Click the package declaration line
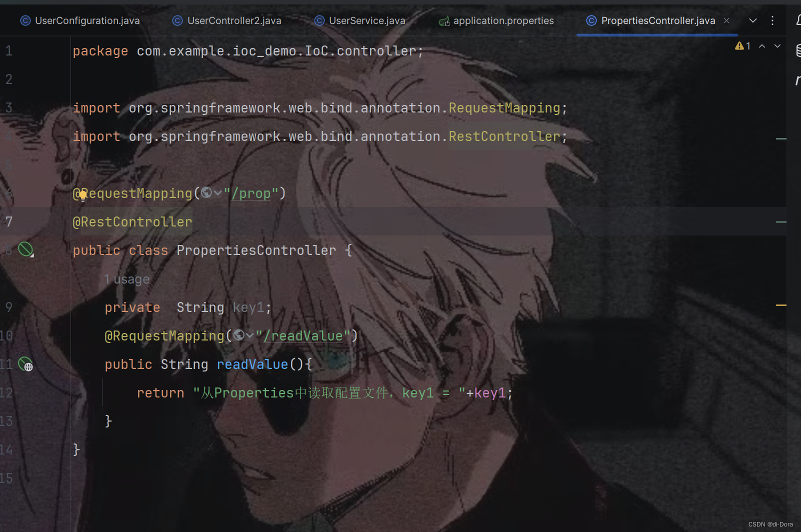 click(248, 51)
